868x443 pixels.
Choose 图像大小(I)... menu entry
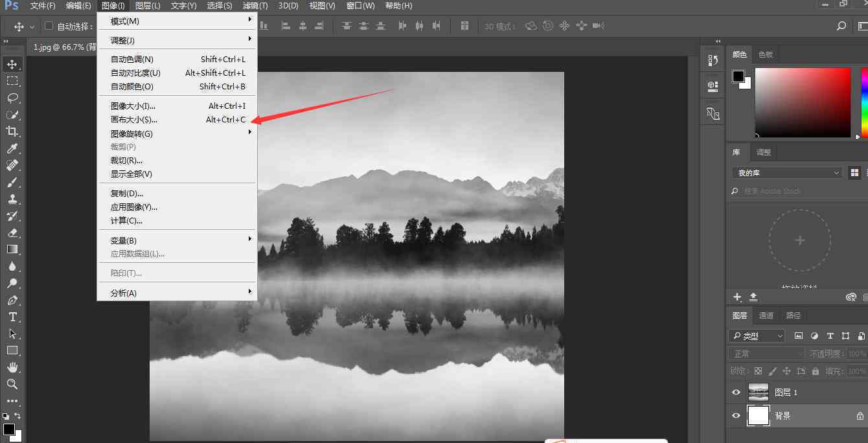[177, 106]
